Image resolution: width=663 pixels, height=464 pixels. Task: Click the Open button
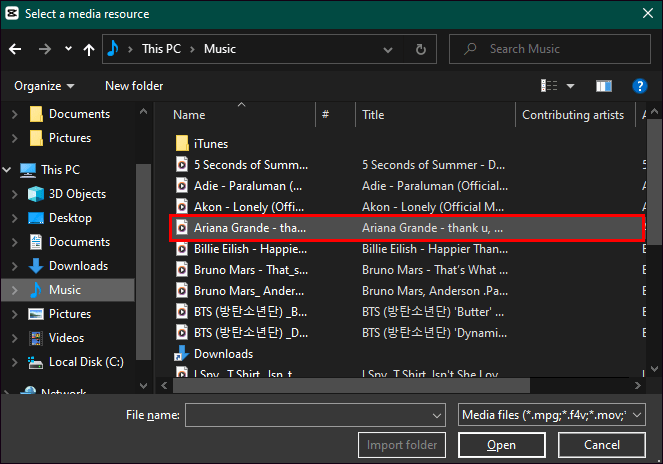501,445
